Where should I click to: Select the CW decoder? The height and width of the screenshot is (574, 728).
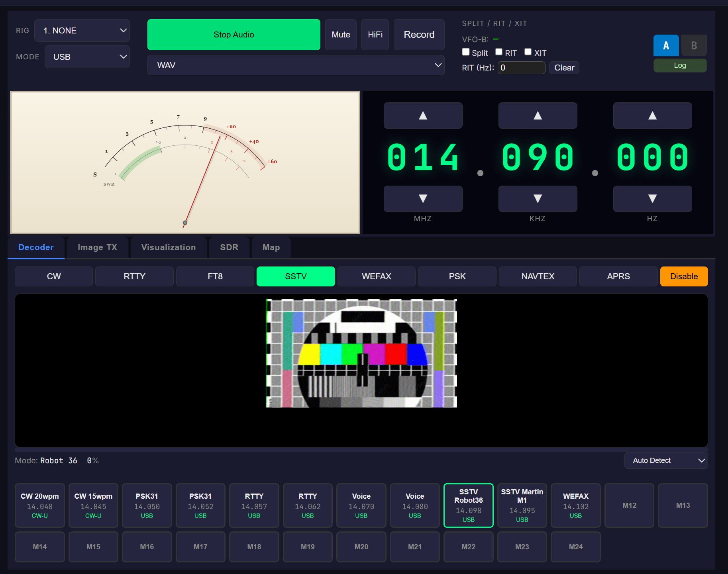[x=54, y=276]
